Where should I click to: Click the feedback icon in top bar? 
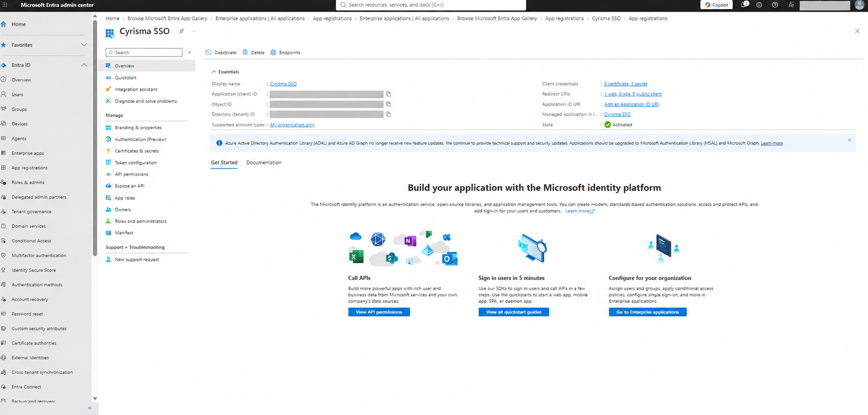click(791, 5)
